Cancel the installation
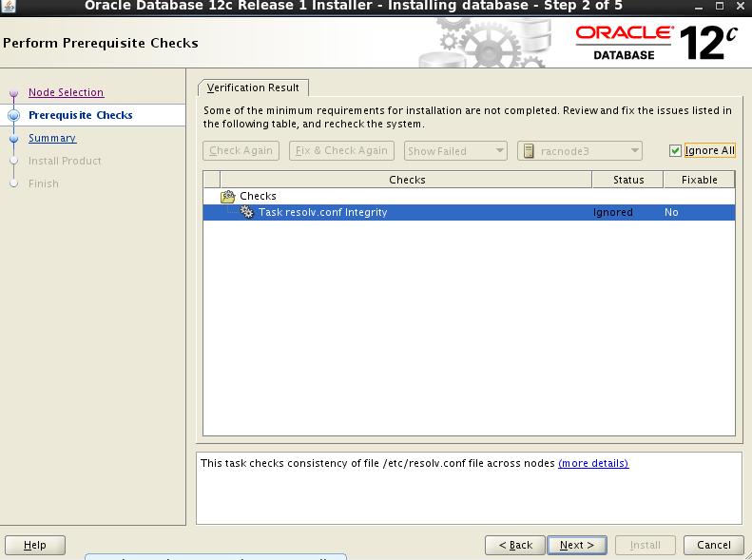 714,545
